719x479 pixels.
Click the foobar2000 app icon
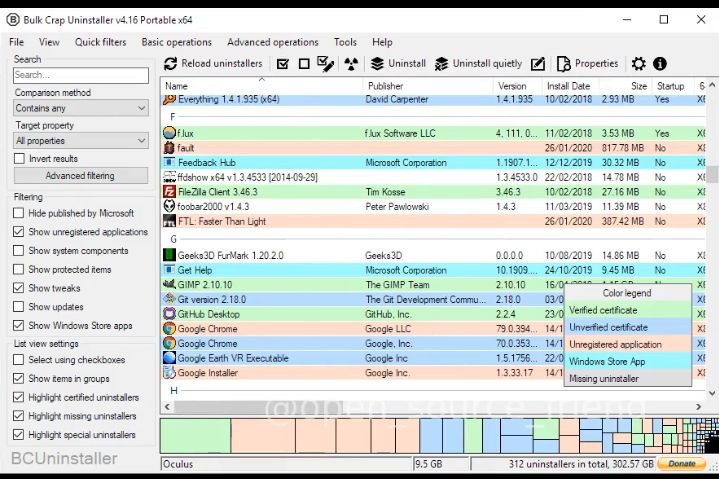pos(169,206)
